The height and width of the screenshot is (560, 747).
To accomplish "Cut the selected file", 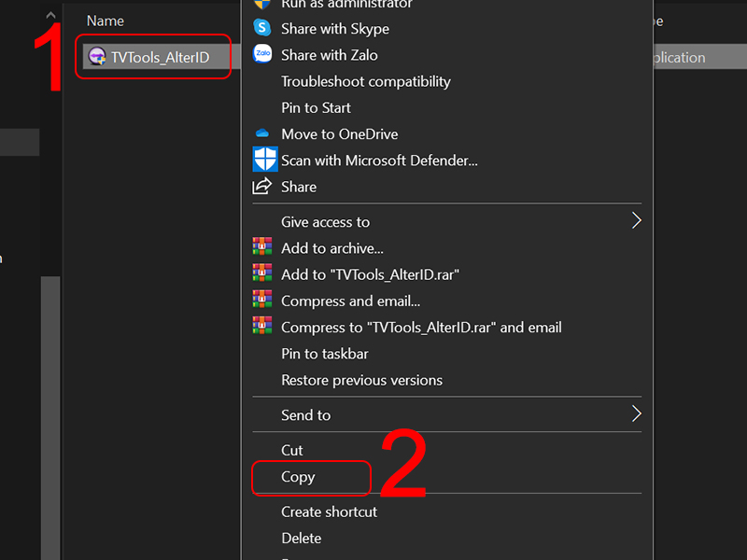I will pyautogui.click(x=291, y=450).
